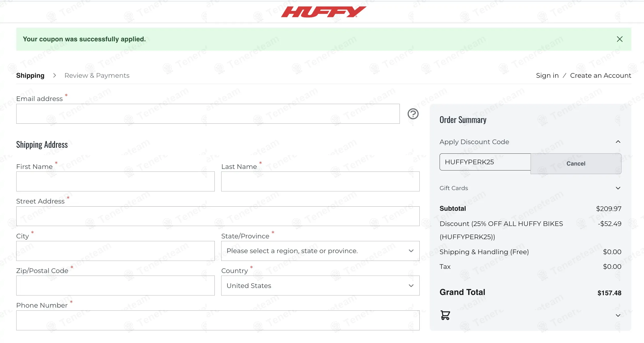This screenshot has height=343, width=644.
Task: Focus the City field
Action: pyautogui.click(x=115, y=251)
